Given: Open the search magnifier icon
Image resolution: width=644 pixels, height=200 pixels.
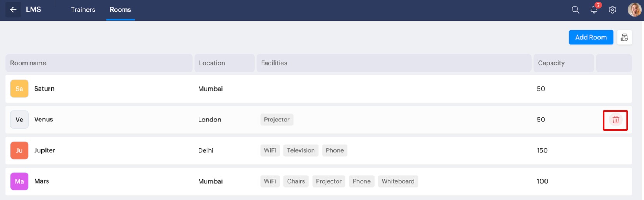Looking at the screenshot, I should point(575,10).
